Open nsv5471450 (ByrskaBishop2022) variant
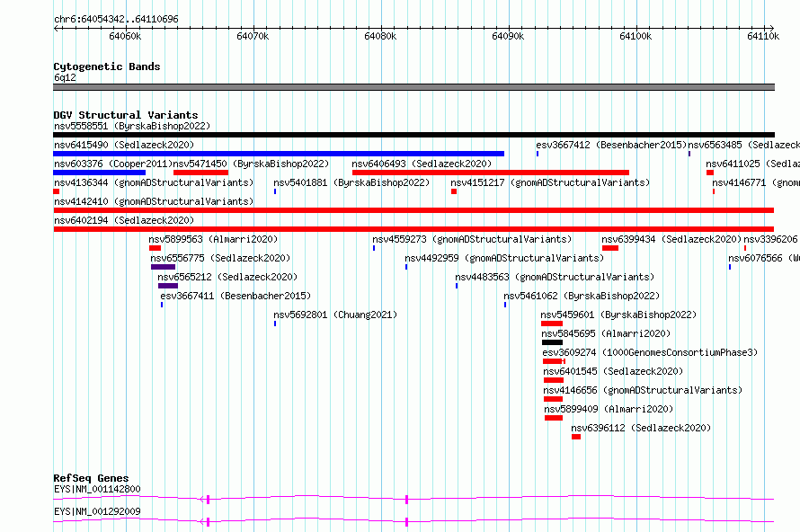 point(251,164)
